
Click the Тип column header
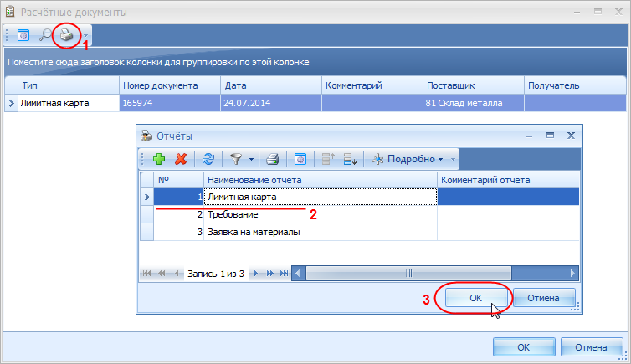pos(69,85)
